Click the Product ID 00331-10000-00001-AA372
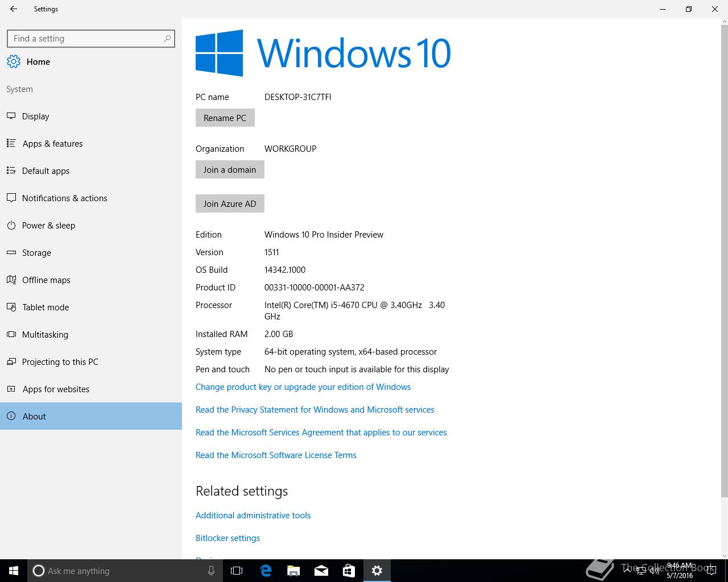 coord(315,288)
